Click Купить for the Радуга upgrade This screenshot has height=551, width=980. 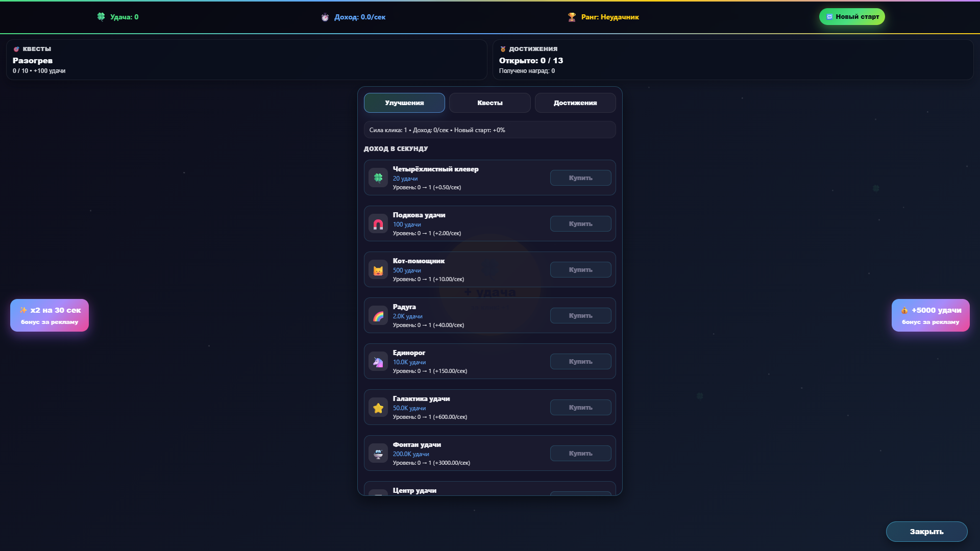tap(580, 315)
